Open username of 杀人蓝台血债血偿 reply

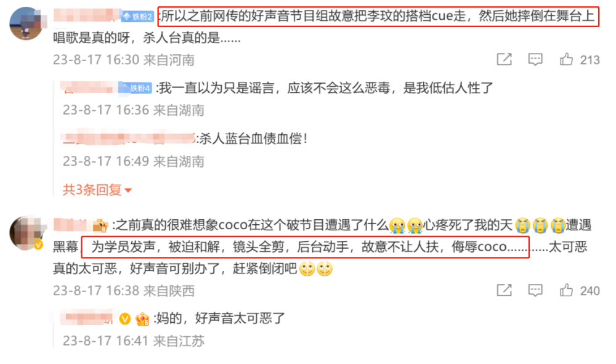pos(128,138)
